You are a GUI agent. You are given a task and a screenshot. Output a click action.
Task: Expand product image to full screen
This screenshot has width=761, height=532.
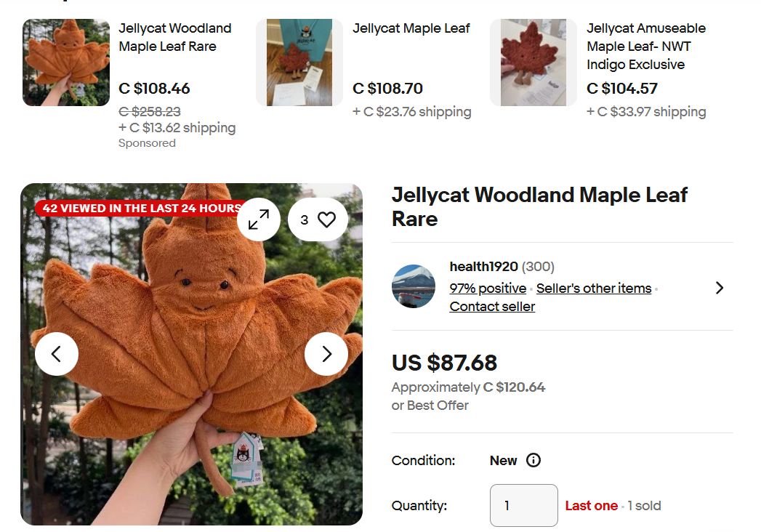[259, 219]
